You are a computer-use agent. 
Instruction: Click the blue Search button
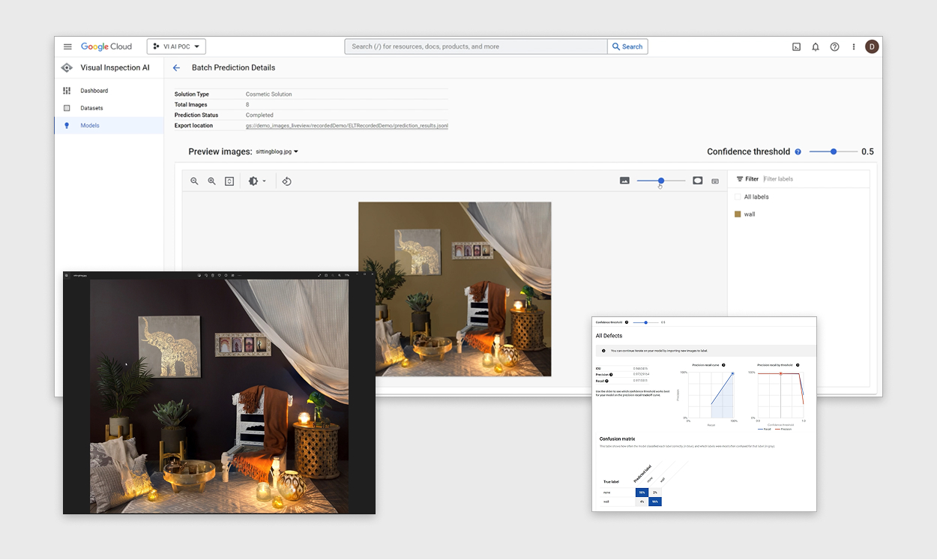click(627, 46)
